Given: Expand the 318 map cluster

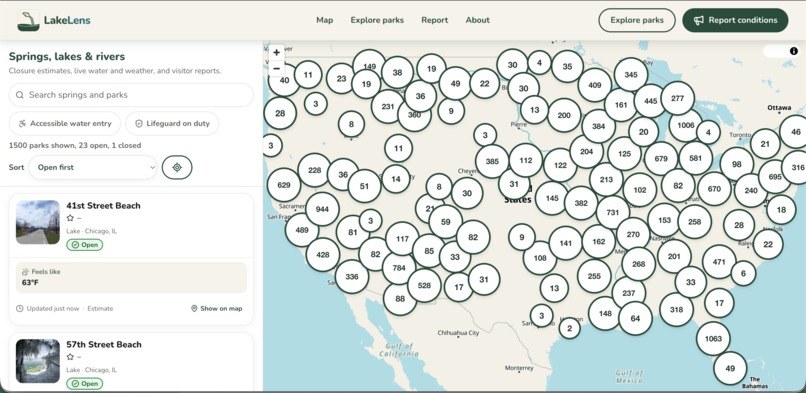Looking at the screenshot, I should point(676,310).
